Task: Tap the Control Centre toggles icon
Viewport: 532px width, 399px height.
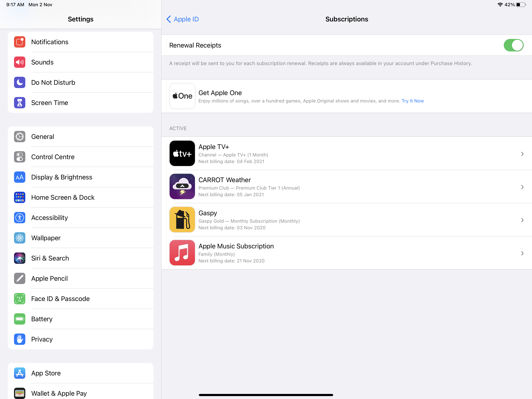Action: pyautogui.click(x=20, y=157)
